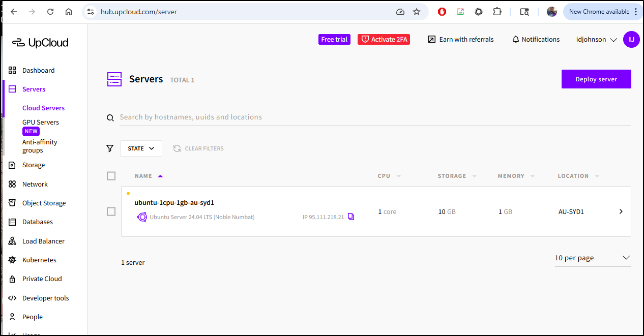Open the idjohnson account dropdown
The width and height of the screenshot is (644, 336).
tap(596, 40)
